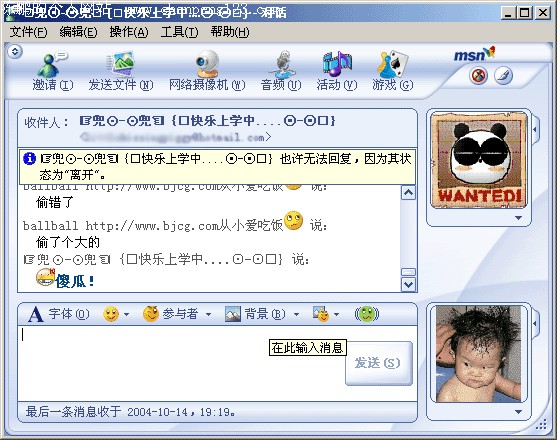Open the Activities (活动) icon

point(337,64)
